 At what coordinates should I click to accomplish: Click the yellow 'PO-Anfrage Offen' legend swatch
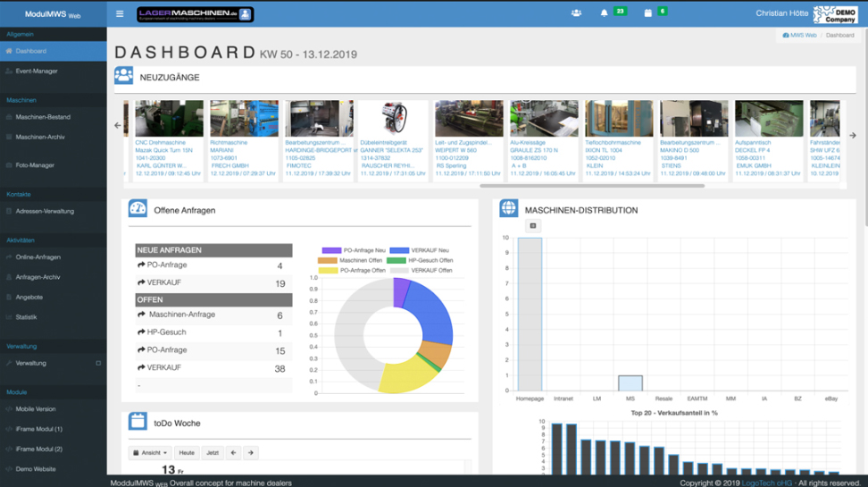[x=327, y=270]
